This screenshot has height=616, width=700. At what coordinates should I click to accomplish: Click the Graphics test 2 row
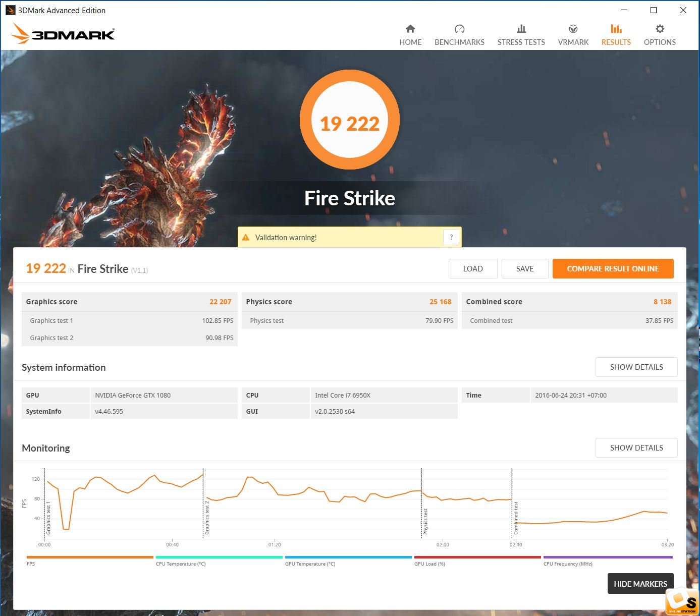pyautogui.click(x=130, y=338)
